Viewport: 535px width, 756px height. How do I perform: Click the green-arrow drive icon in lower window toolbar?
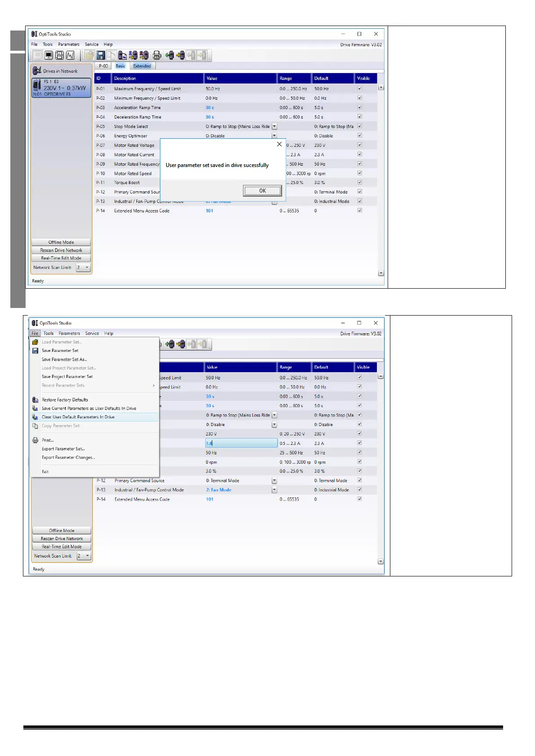point(170,344)
